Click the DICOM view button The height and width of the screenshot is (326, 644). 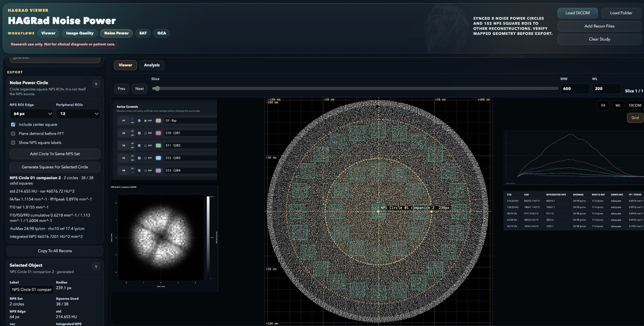tap(635, 106)
